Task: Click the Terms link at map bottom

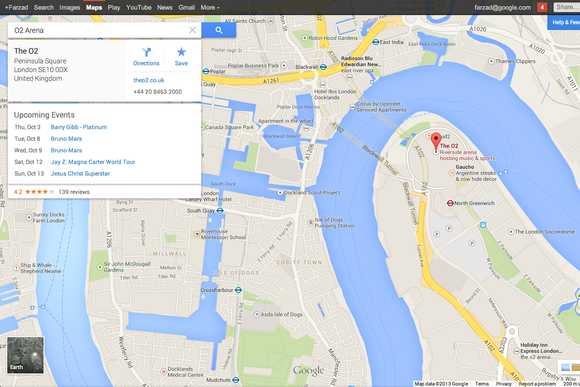Action: pos(482,384)
